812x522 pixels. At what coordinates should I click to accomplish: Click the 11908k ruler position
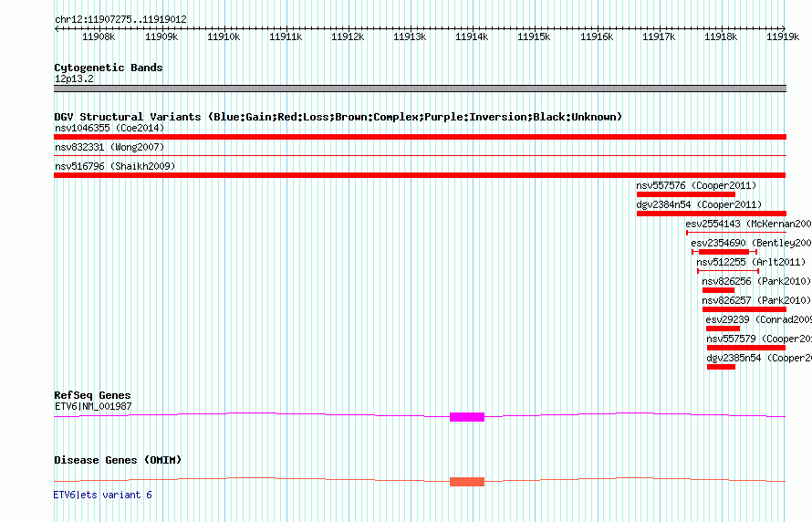[x=99, y=37]
